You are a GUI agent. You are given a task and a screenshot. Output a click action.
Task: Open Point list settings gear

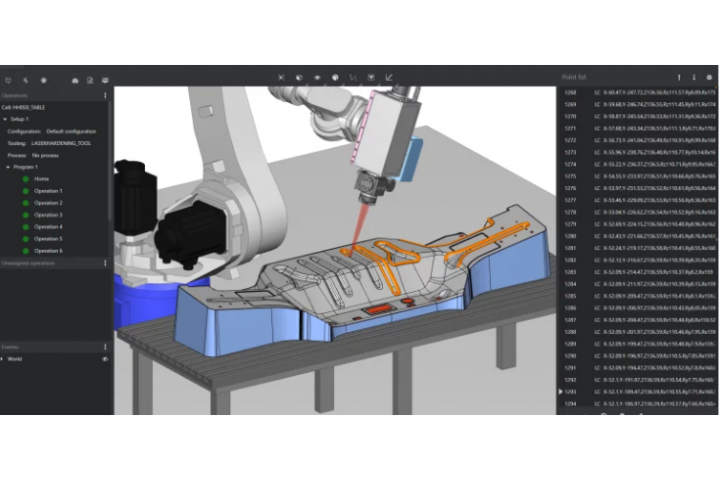(x=709, y=77)
